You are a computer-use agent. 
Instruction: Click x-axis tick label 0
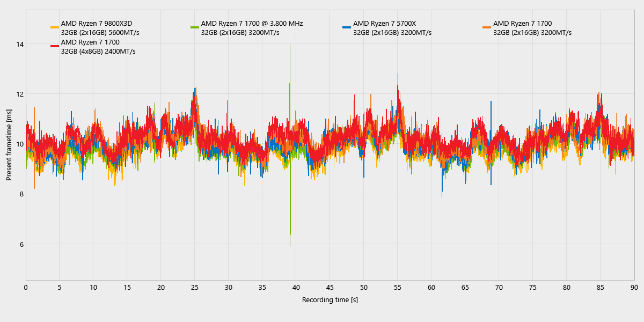[26, 287]
